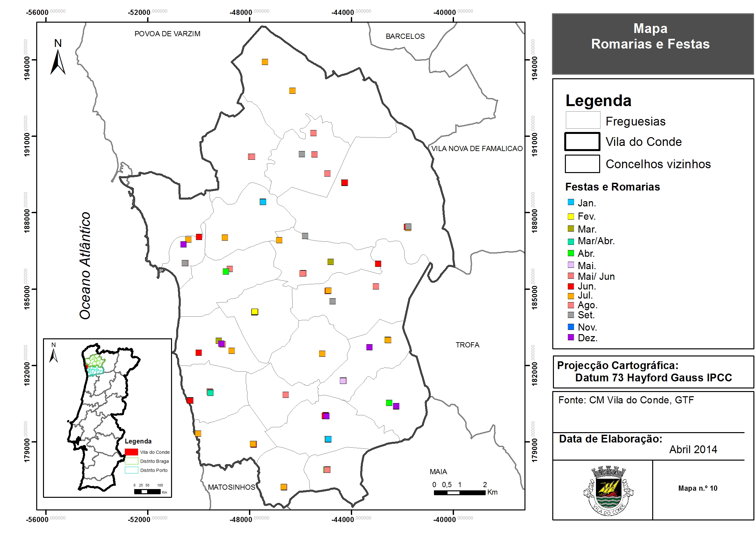Click the "Projecção Cartográfica:" heading
Screen dimensions: 756x535
point(617,365)
